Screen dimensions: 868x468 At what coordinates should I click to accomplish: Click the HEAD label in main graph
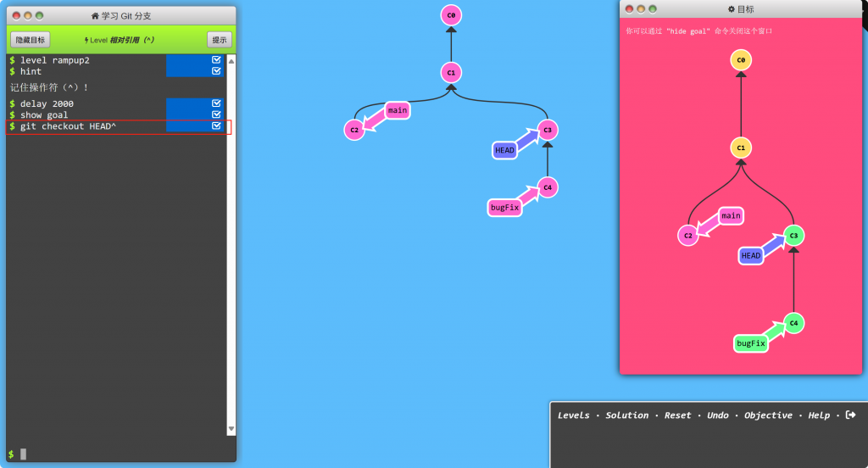click(x=505, y=150)
